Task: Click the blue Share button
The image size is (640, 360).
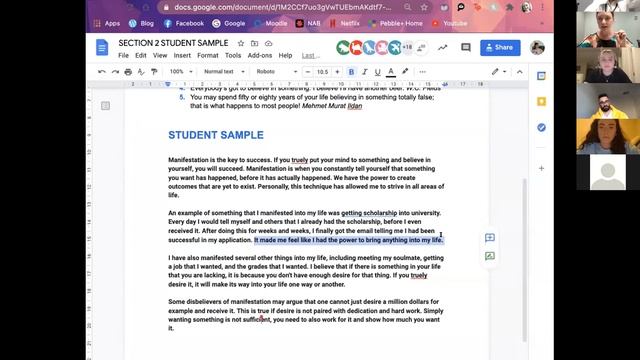Action: (x=500, y=48)
